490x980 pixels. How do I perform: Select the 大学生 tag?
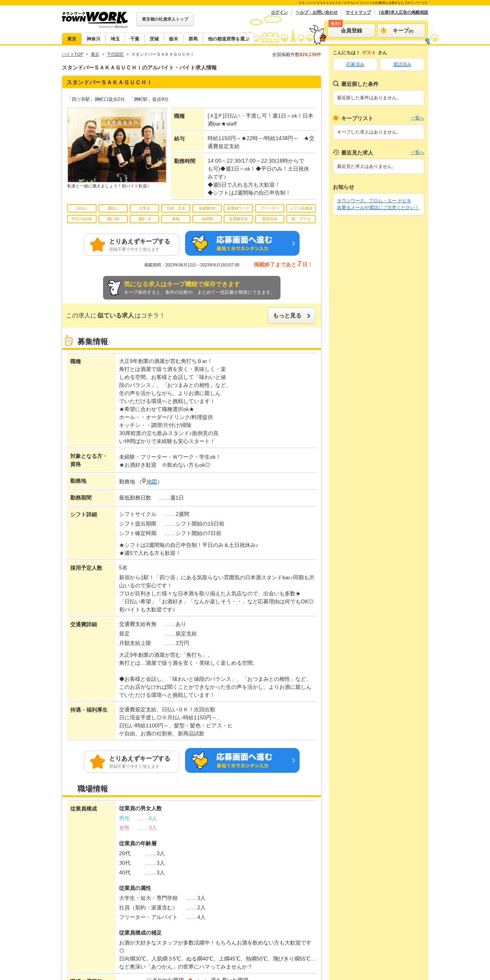tap(145, 208)
